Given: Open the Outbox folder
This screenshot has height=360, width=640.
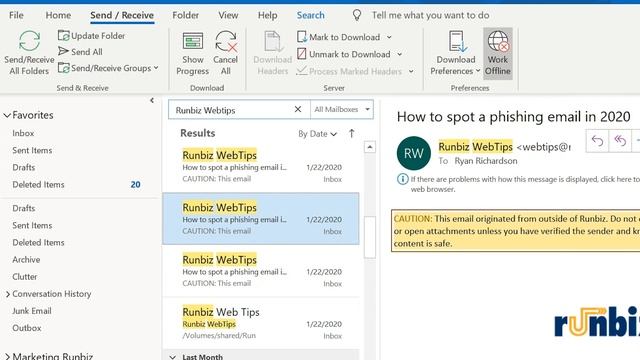Looking at the screenshot, I should point(27,329).
